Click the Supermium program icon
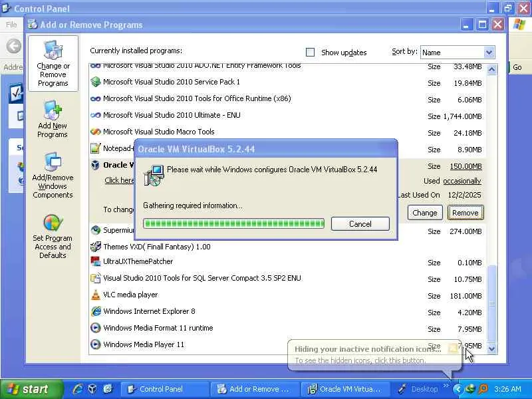The image size is (532, 399). tap(96, 230)
